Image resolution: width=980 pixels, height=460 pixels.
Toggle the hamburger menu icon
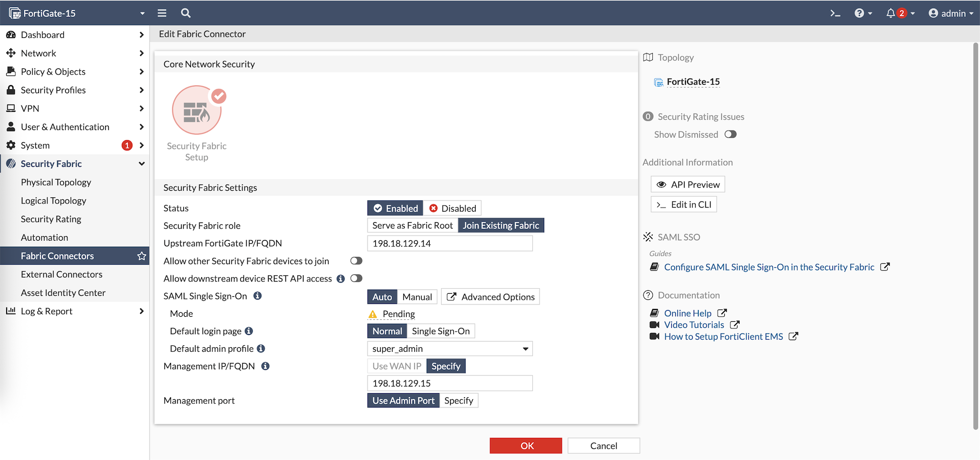point(162,13)
